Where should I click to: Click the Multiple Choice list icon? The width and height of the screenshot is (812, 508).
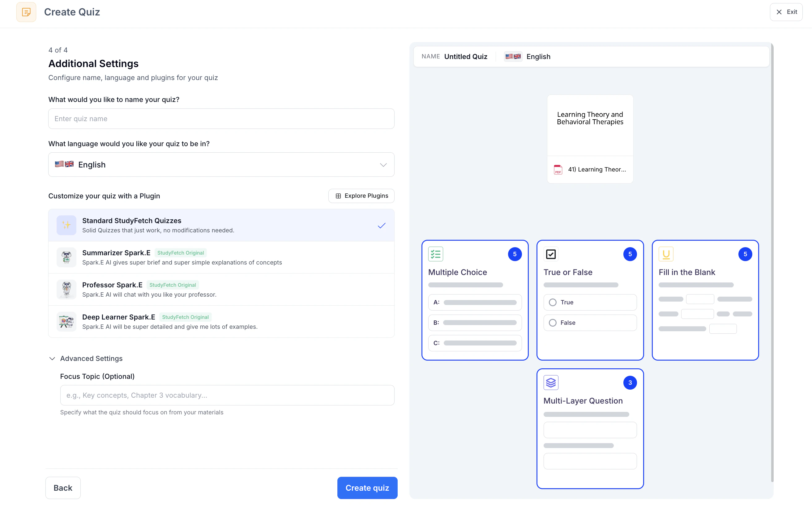pyautogui.click(x=435, y=254)
